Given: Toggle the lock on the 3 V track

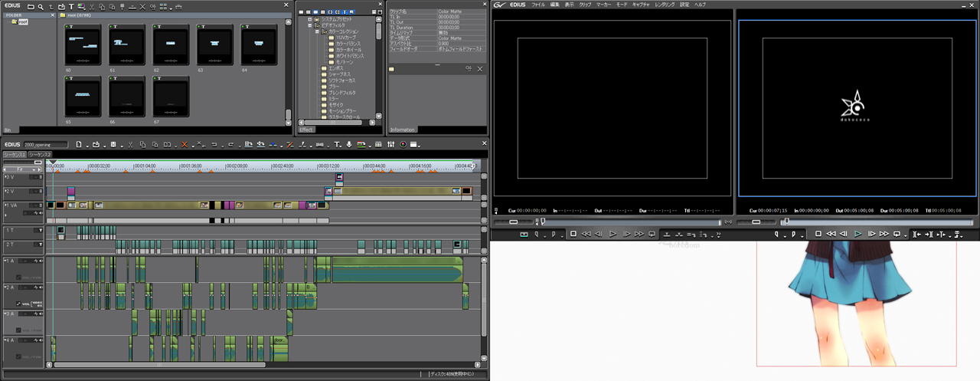Looking at the screenshot, I should [31, 177].
